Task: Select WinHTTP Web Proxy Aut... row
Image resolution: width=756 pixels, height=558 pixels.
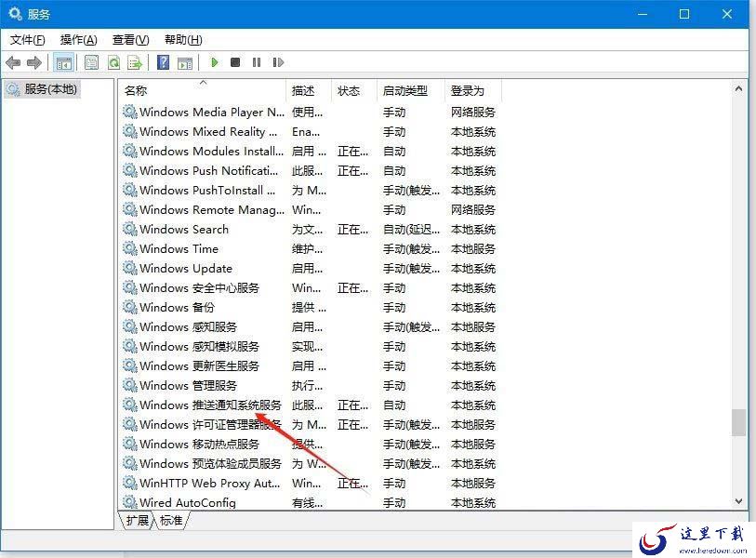Action: point(309,484)
